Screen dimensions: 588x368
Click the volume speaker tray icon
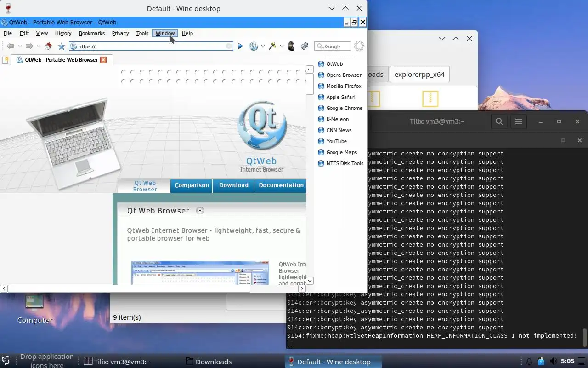(554, 362)
